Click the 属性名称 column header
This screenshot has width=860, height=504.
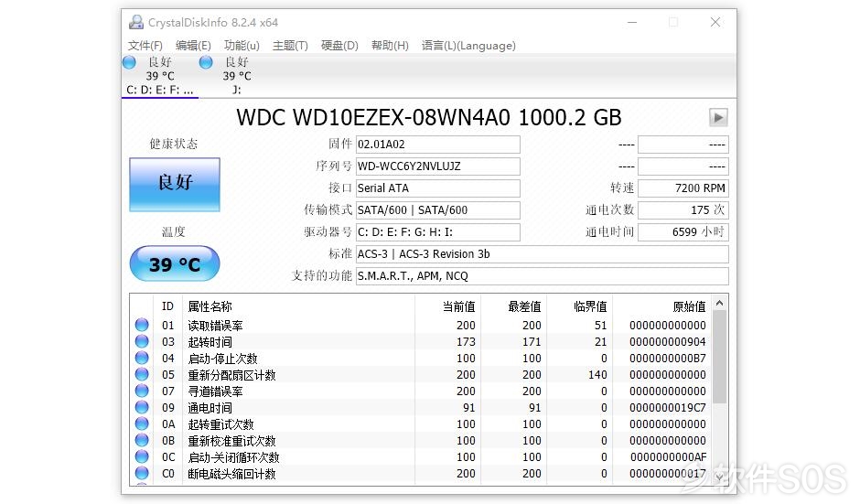(x=210, y=306)
